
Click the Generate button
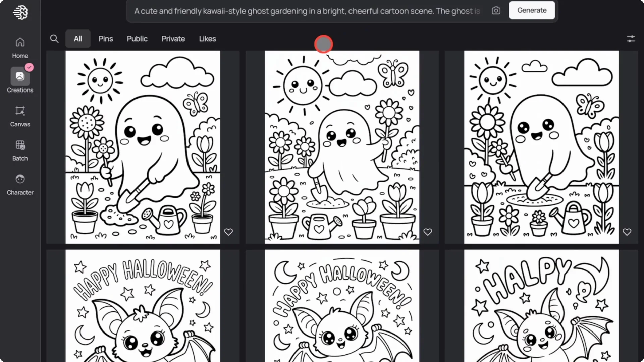pos(532,10)
